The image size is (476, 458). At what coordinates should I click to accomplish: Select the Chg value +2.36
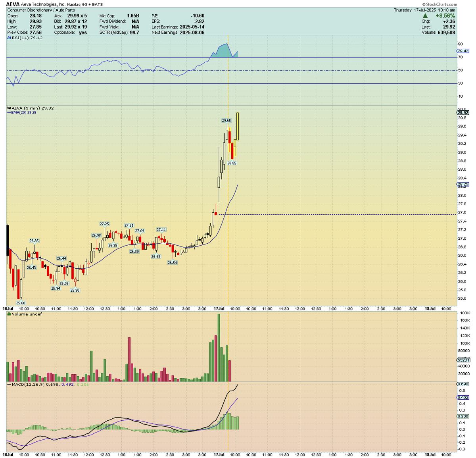coord(449,21)
